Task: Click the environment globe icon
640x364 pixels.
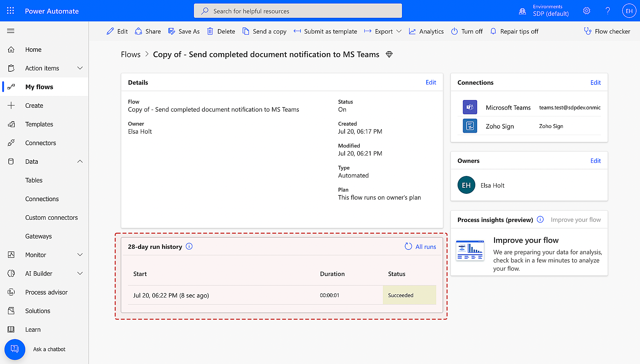Action: tap(522, 11)
